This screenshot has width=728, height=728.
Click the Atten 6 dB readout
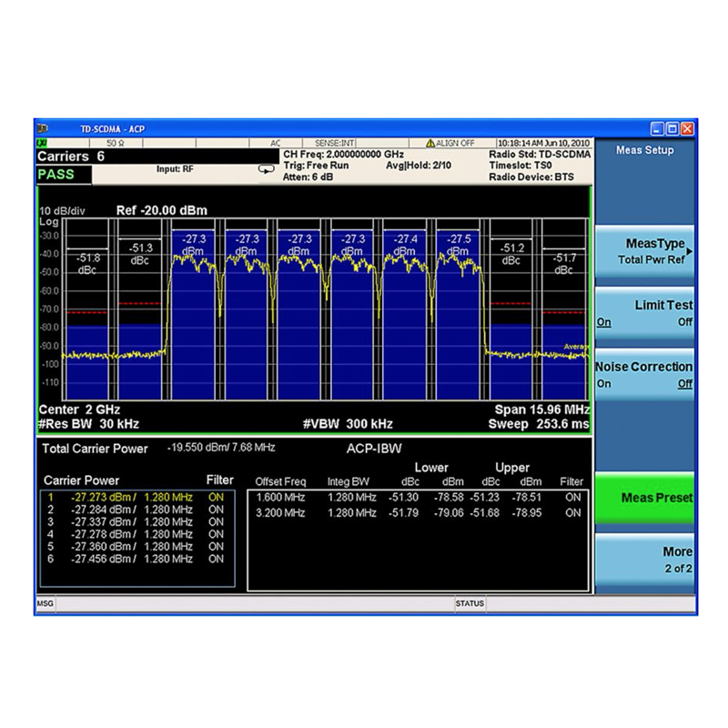(x=308, y=177)
